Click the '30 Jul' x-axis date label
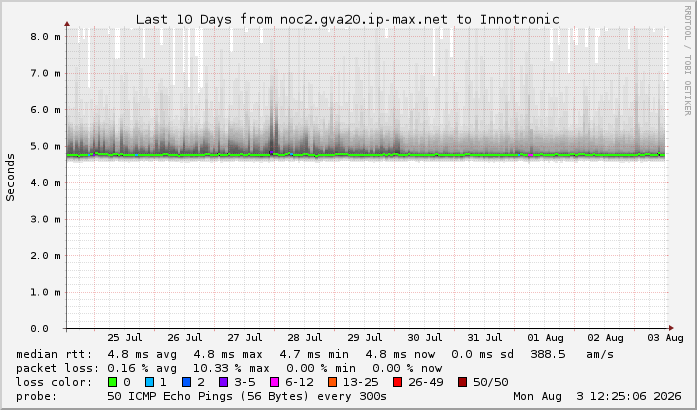The image size is (697, 410). 425,338
